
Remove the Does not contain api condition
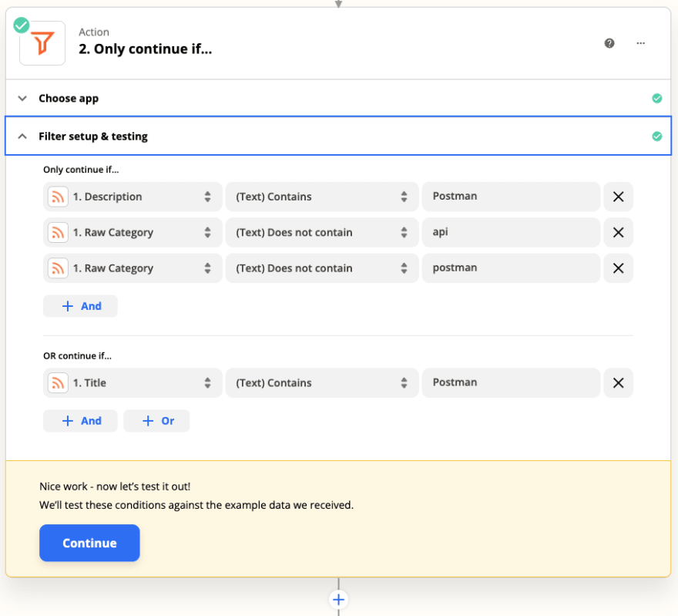619,232
